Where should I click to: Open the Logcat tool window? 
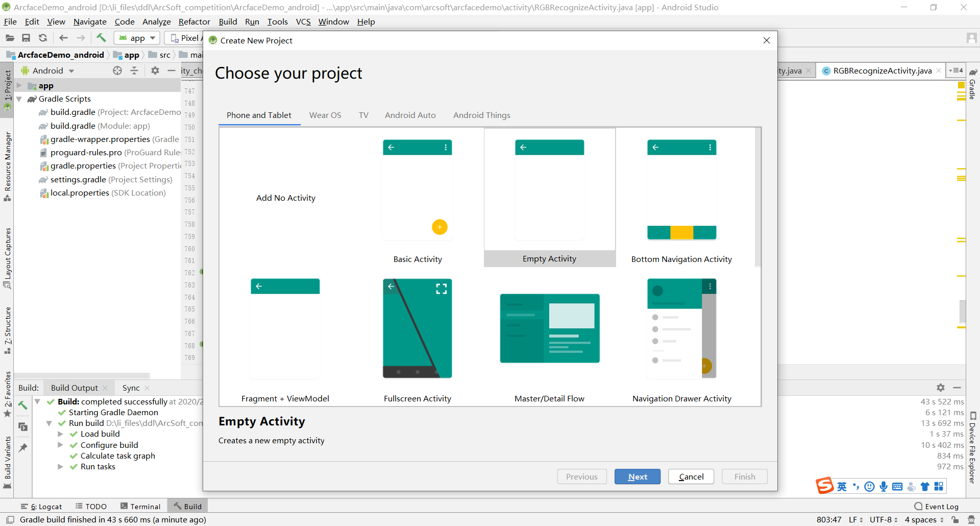(46, 506)
